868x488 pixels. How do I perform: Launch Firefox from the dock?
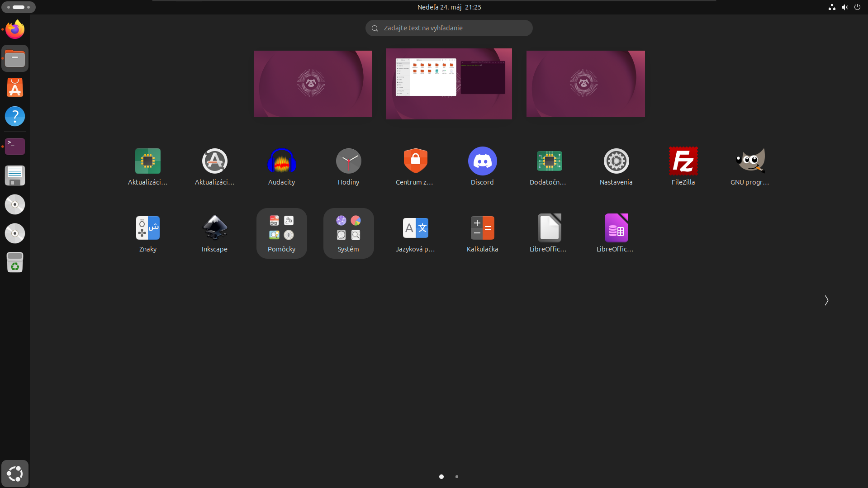pos(15,29)
